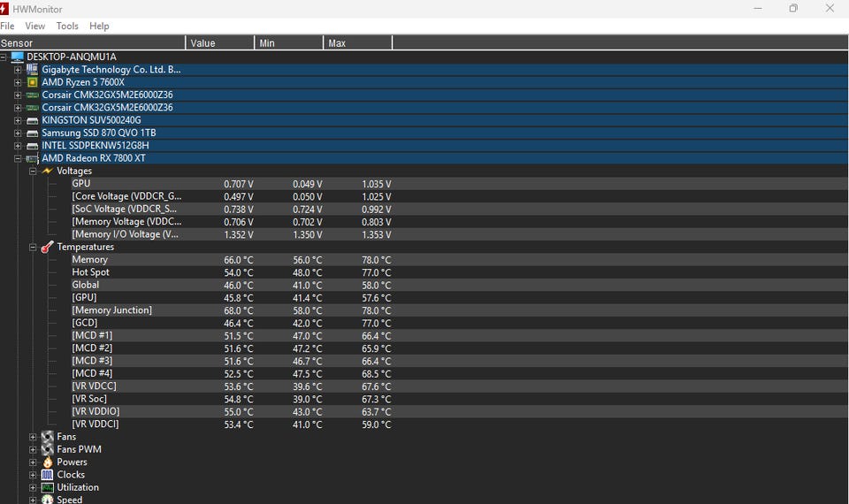This screenshot has width=849, height=504.
Task: Click the Memory current value 66.0 °C
Action: pyautogui.click(x=238, y=260)
